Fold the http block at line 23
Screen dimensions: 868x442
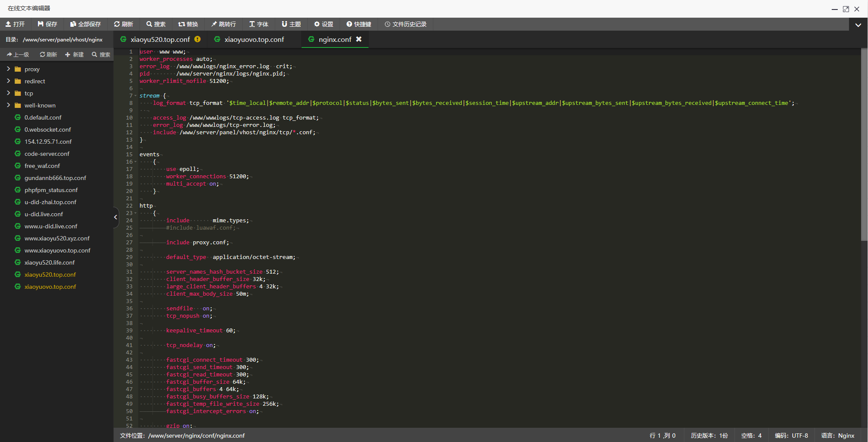click(x=135, y=213)
